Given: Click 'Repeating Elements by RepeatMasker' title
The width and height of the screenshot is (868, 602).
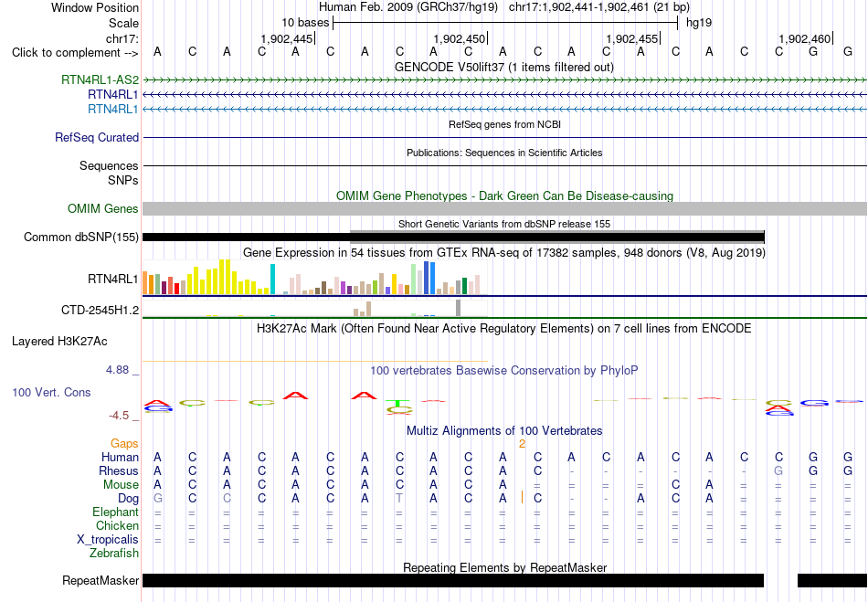Looking at the screenshot, I should pos(505,567).
